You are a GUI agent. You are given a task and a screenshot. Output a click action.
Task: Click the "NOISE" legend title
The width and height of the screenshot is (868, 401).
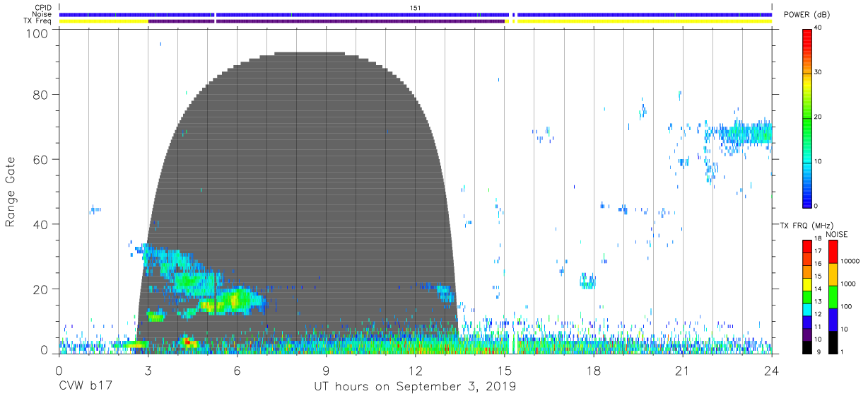pos(836,234)
